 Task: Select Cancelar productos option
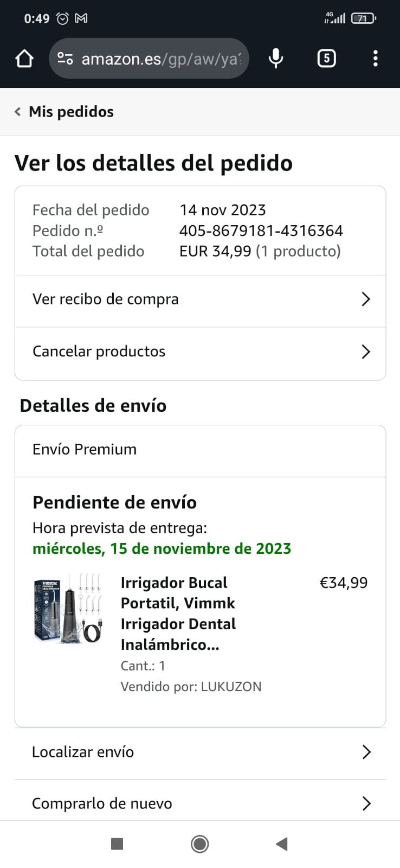tap(200, 352)
